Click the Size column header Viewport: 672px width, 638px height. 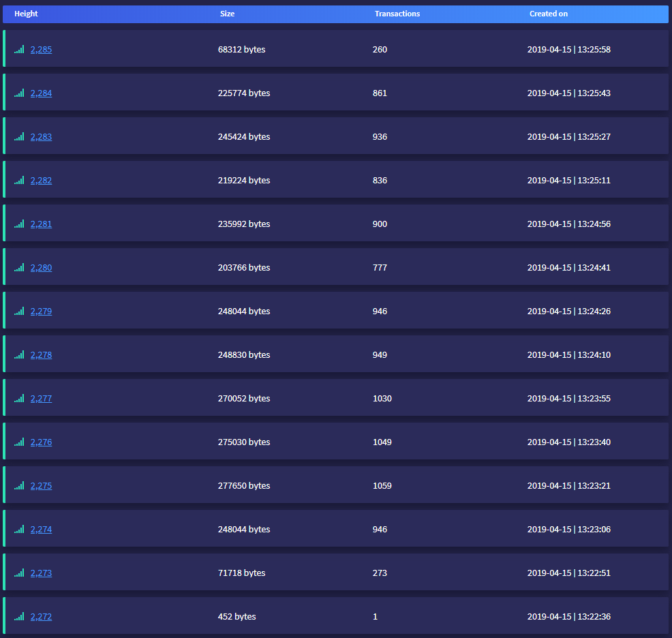click(227, 14)
